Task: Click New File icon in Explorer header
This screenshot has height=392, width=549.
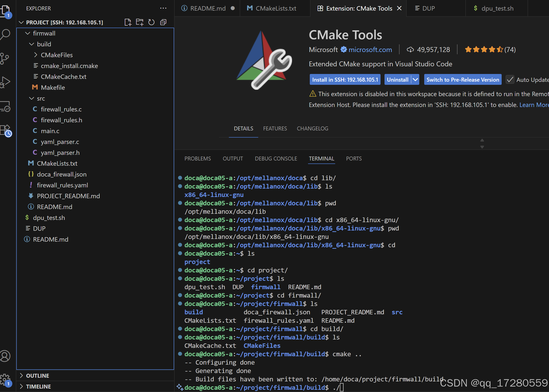Action: [128, 22]
